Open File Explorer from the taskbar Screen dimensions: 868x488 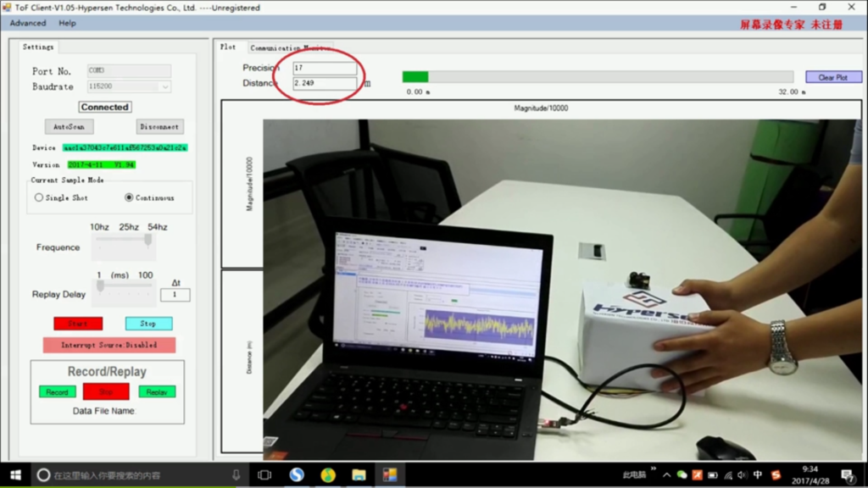click(359, 475)
